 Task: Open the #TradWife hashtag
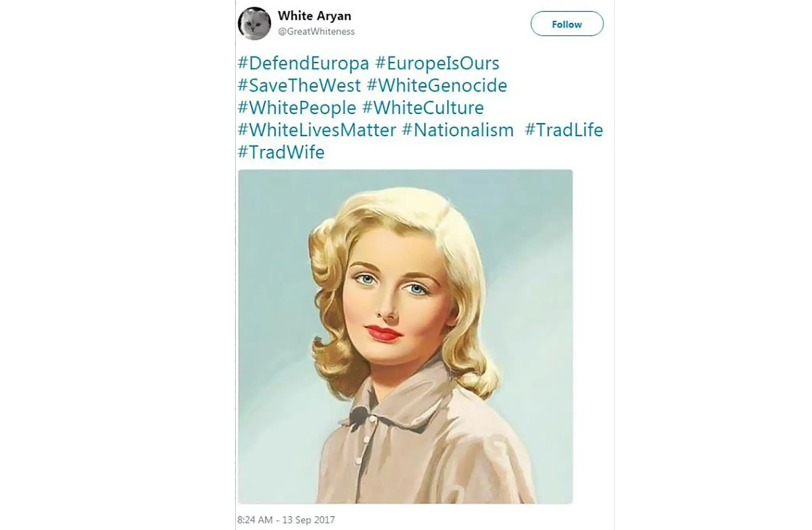point(281,152)
